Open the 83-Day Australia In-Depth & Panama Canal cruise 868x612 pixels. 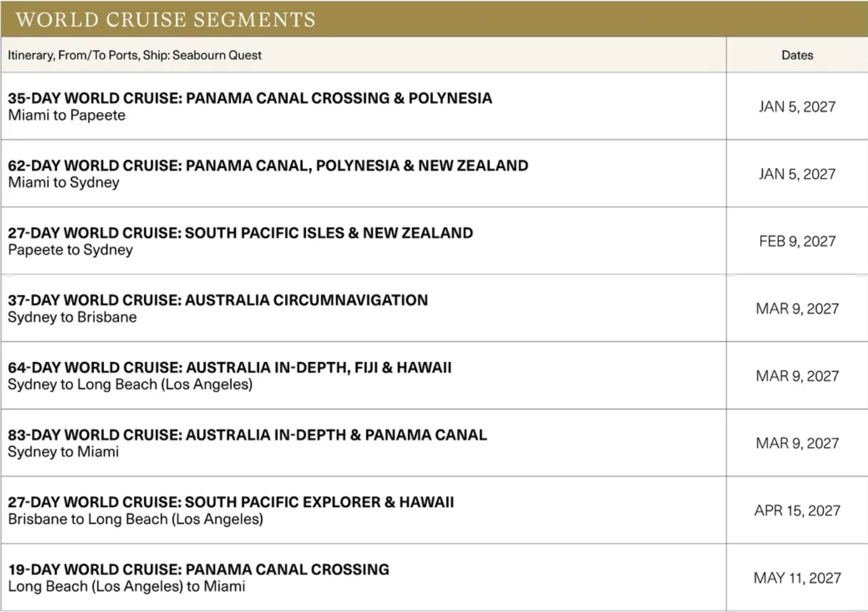[247, 435]
